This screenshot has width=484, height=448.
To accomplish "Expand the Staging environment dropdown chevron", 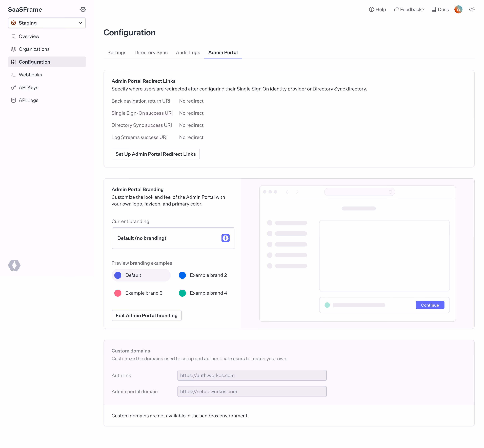I will click(x=80, y=23).
